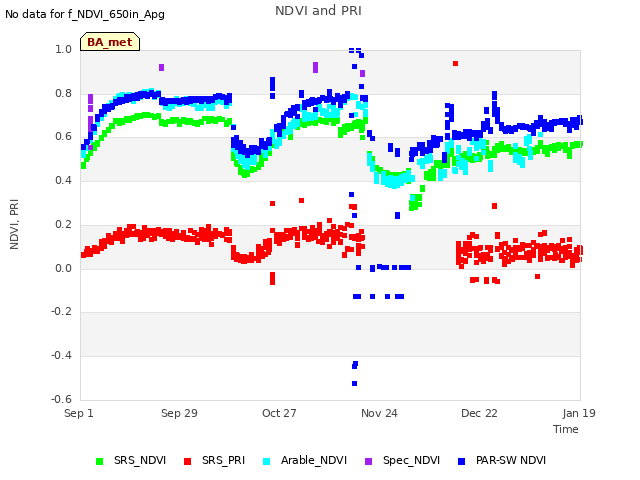Image resolution: width=640 pixels, height=480 pixels.
Task: Click the blue PAR-SW NDVI legend swatch
Action: coord(462,461)
